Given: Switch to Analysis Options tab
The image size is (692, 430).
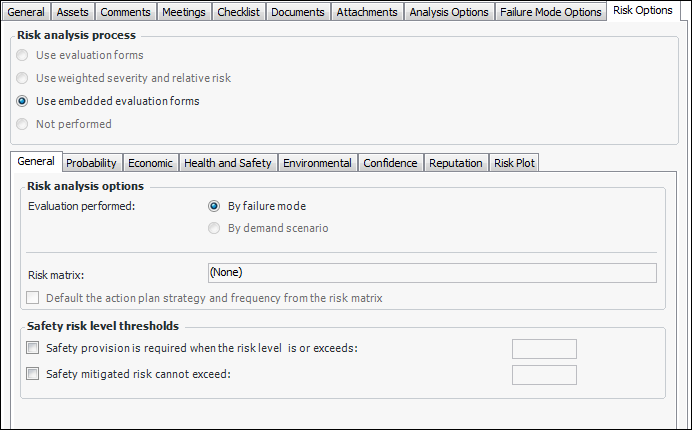Looking at the screenshot, I should [x=450, y=12].
